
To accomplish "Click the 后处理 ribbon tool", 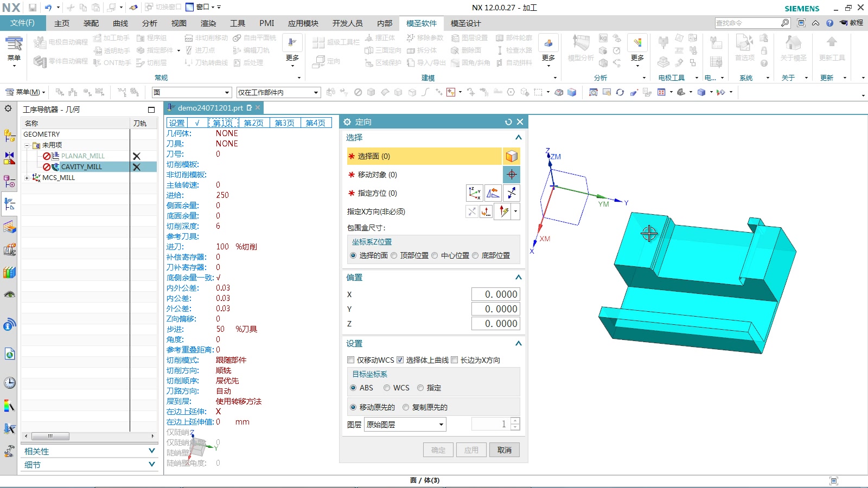I will 248,63.
